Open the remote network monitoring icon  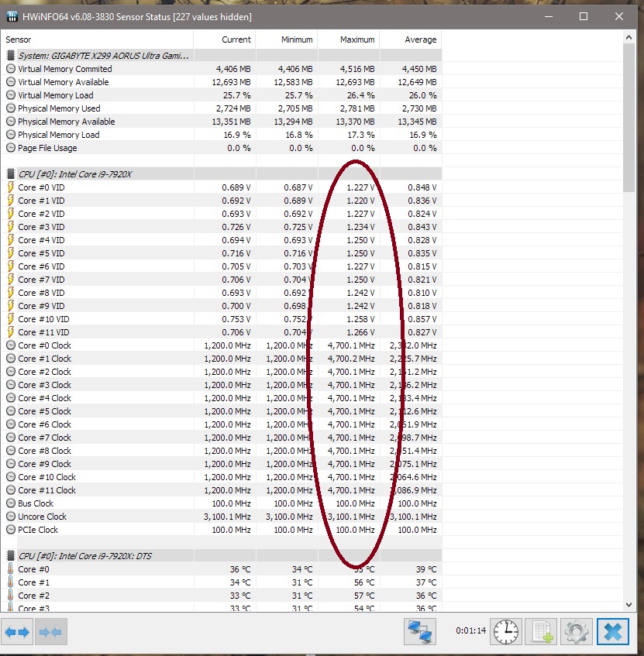click(419, 632)
